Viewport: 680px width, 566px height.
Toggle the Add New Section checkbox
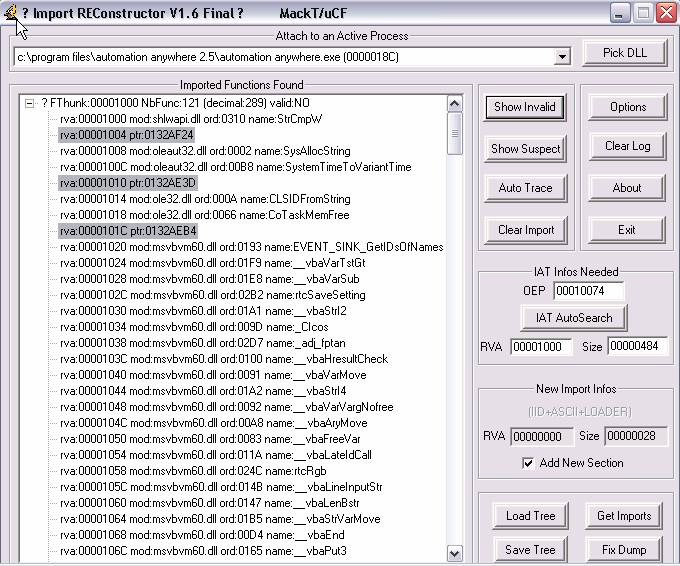[x=528, y=463]
